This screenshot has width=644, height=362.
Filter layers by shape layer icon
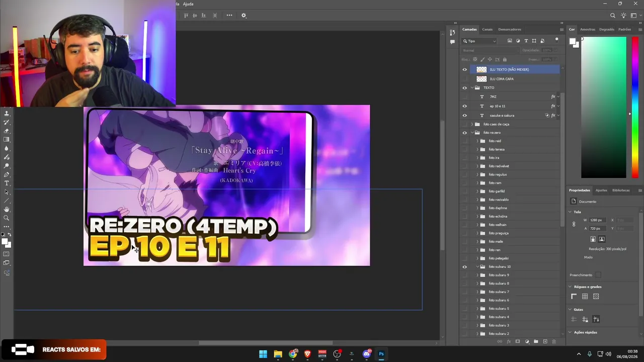coord(534,41)
